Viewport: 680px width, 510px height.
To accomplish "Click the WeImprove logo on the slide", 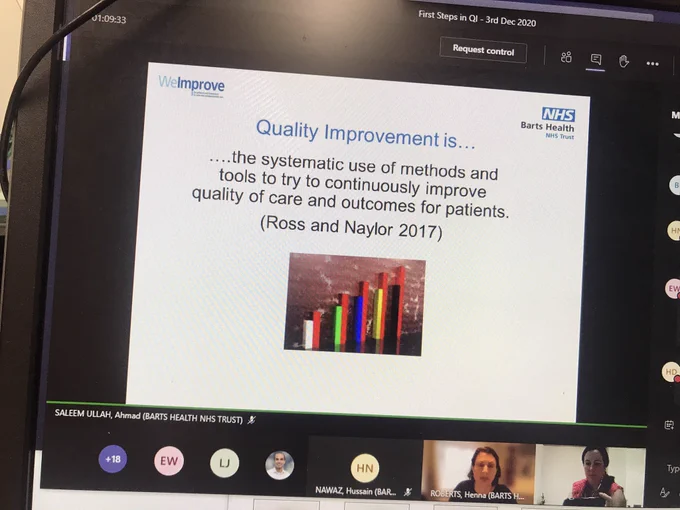I will (x=191, y=85).
